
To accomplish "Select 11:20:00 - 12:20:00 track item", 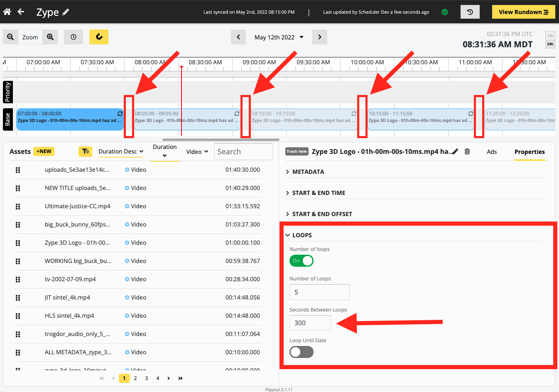I will pos(520,119).
